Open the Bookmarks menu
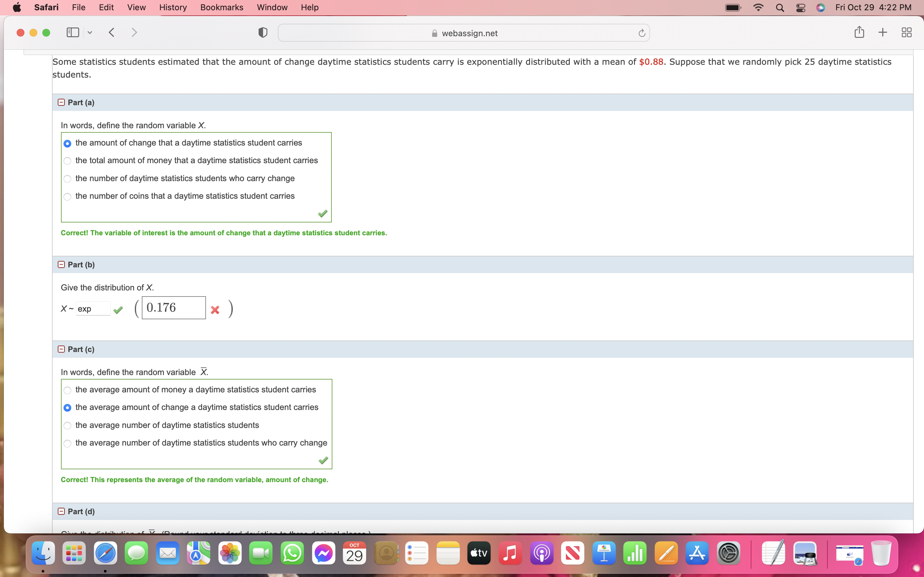The width and height of the screenshot is (924, 577). pos(221,8)
